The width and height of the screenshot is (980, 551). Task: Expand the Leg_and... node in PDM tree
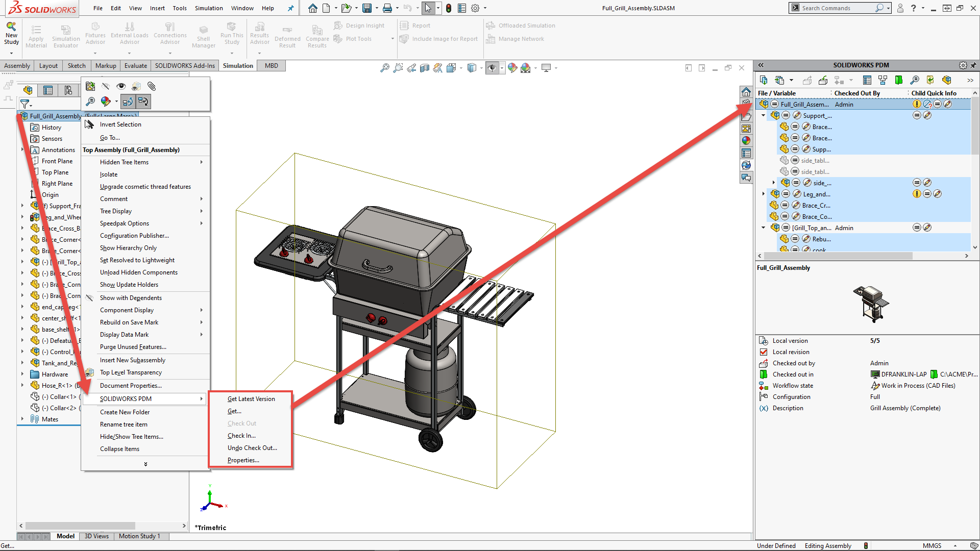click(763, 194)
